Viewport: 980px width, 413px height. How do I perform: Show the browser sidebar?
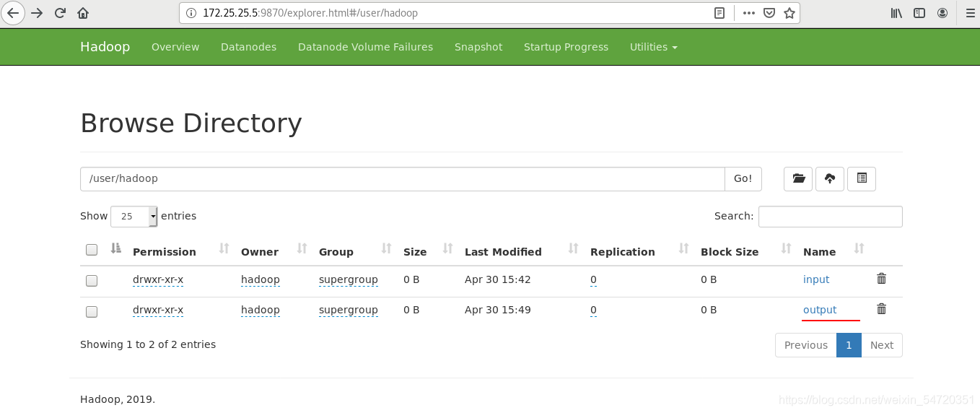919,13
